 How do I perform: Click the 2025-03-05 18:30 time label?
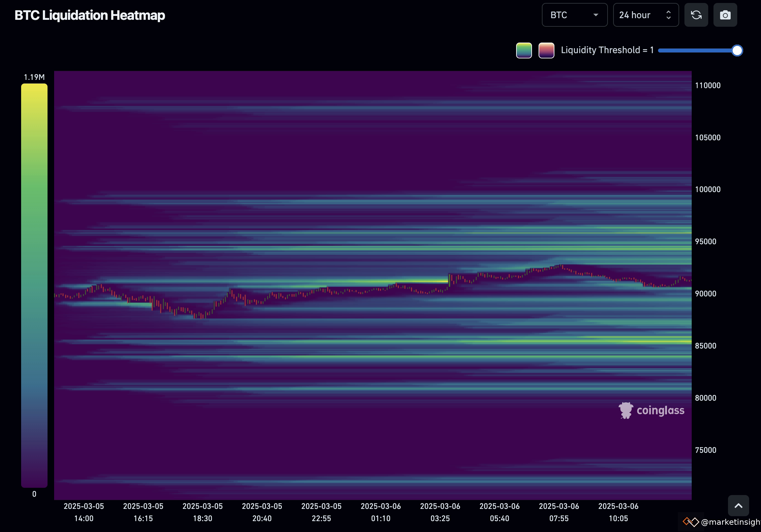click(x=203, y=513)
